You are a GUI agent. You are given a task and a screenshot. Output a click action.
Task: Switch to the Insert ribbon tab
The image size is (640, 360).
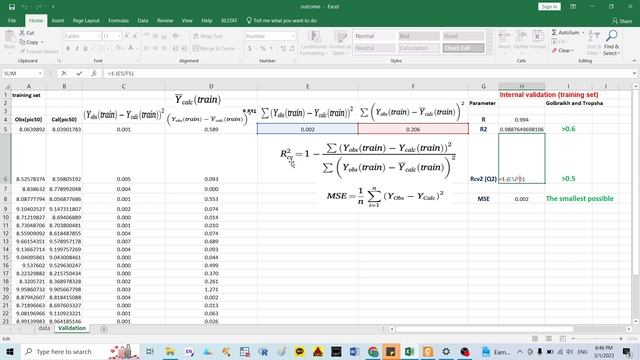(58, 20)
